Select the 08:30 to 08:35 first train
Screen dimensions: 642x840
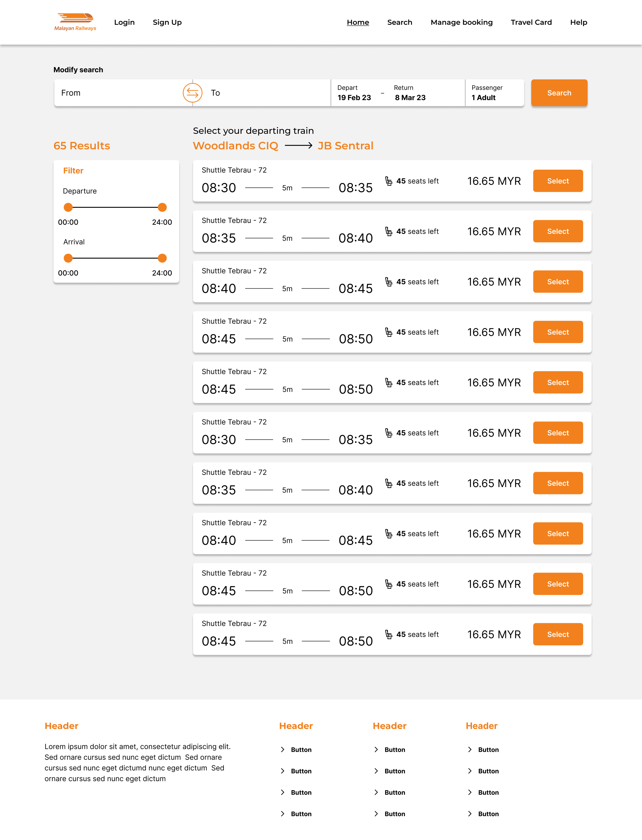click(x=558, y=181)
